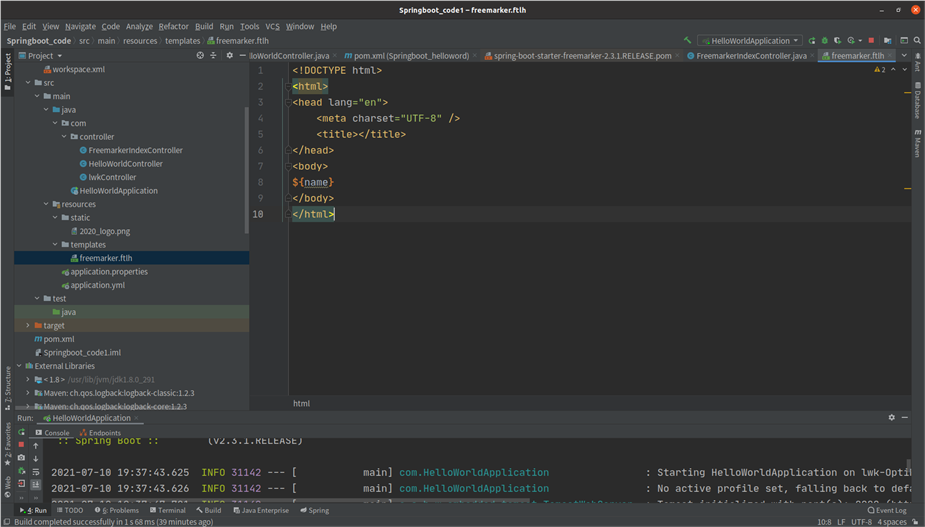The width and height of the screenshot is (925, 527).
Task: Toggle the Database tool window on the right
Action: click(917, 100)
